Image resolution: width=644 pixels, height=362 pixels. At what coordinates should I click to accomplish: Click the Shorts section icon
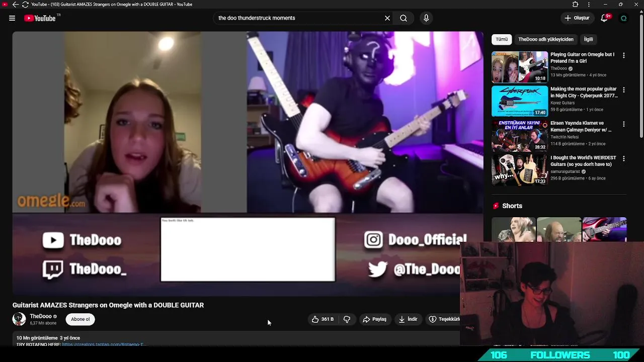496,206
